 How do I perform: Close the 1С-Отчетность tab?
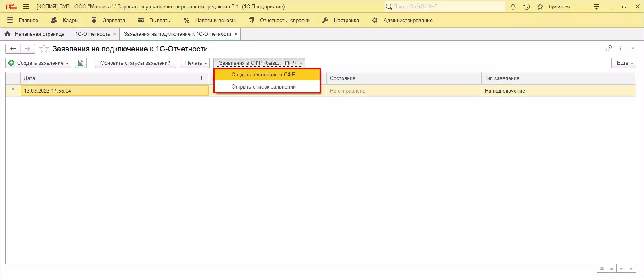point(115,34)
